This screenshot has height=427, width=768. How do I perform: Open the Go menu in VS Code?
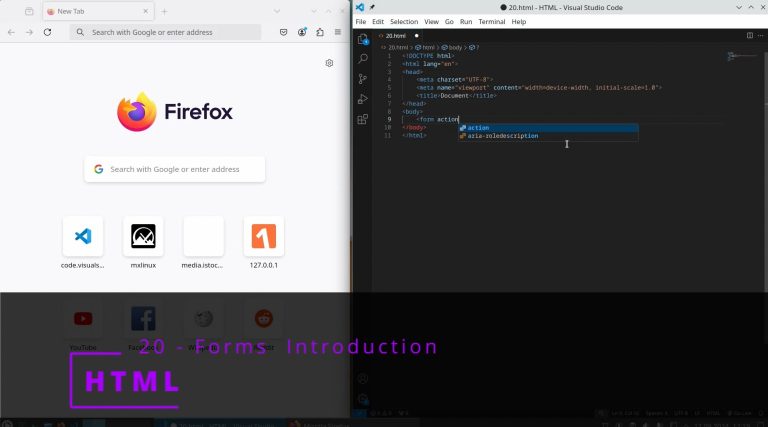(x=449, y=22)
